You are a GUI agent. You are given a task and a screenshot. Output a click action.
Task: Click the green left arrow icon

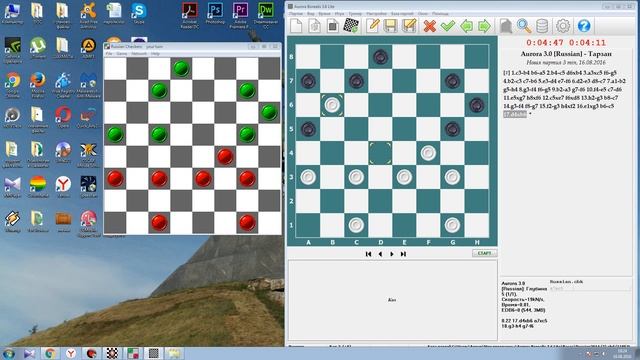coord(466,26)
